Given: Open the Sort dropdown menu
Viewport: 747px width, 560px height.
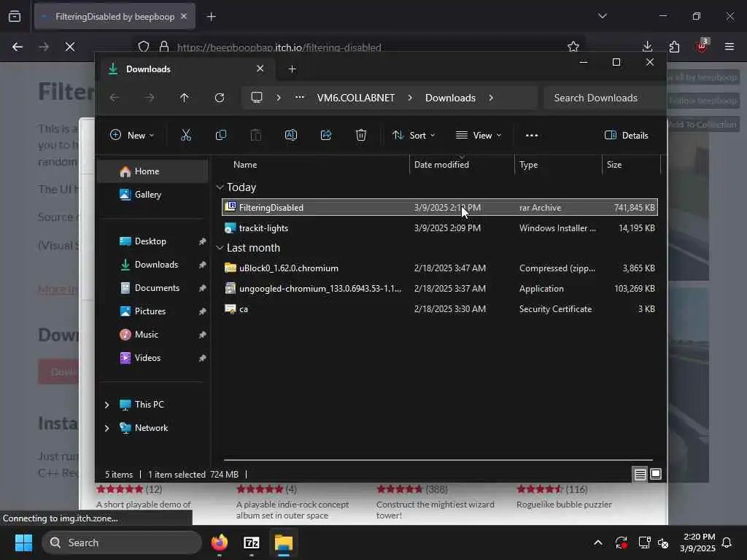Looking at the screenshot, I should pyautogui.click(x=413, y=135).
